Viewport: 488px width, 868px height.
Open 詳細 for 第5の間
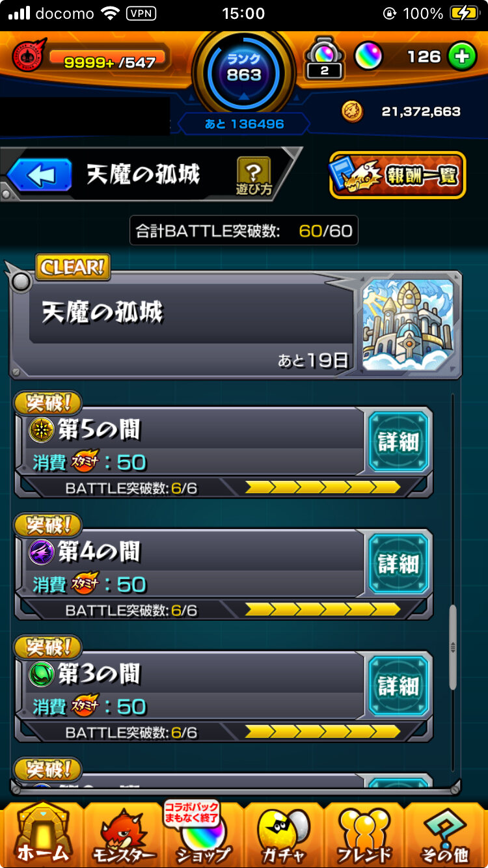[398, 442]
